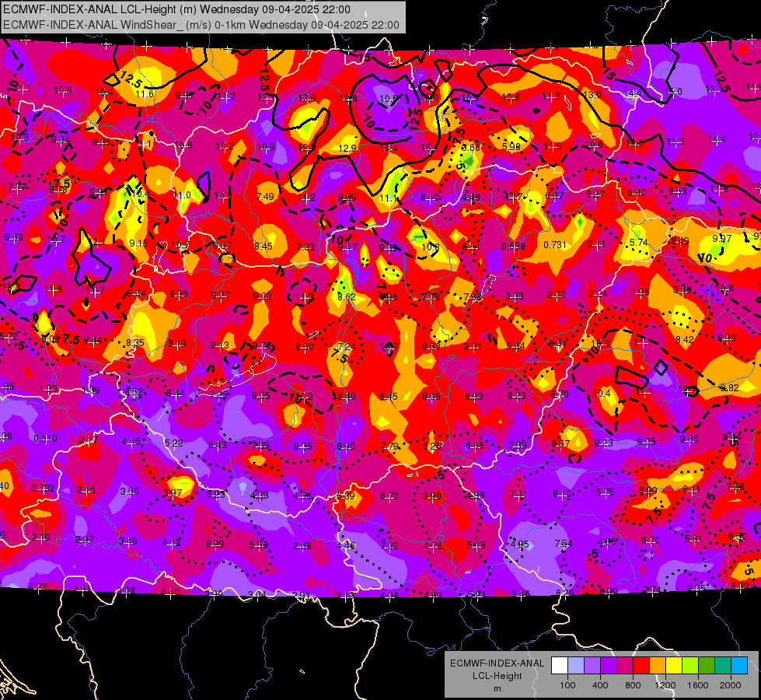Click the grid value 13.9
This screenshot has height=700, width=761.
pyautogui.click(x=307, y=98)
